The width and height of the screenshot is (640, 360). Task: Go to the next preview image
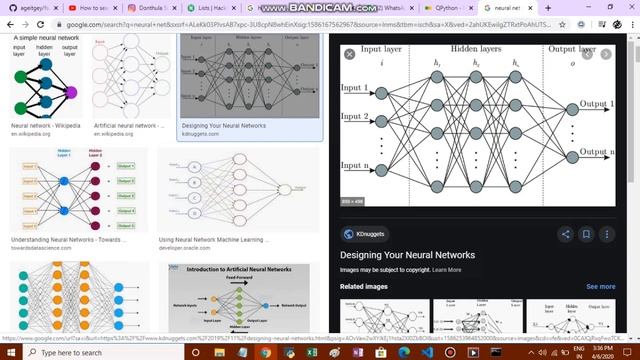[x=606, y=54]
